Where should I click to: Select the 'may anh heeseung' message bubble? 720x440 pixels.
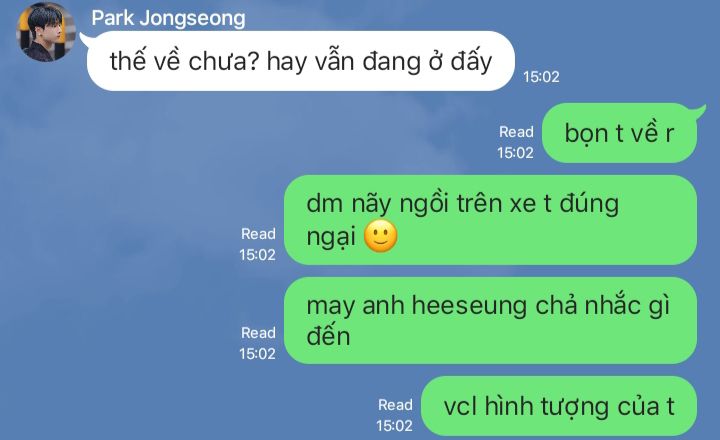point(490,321)
